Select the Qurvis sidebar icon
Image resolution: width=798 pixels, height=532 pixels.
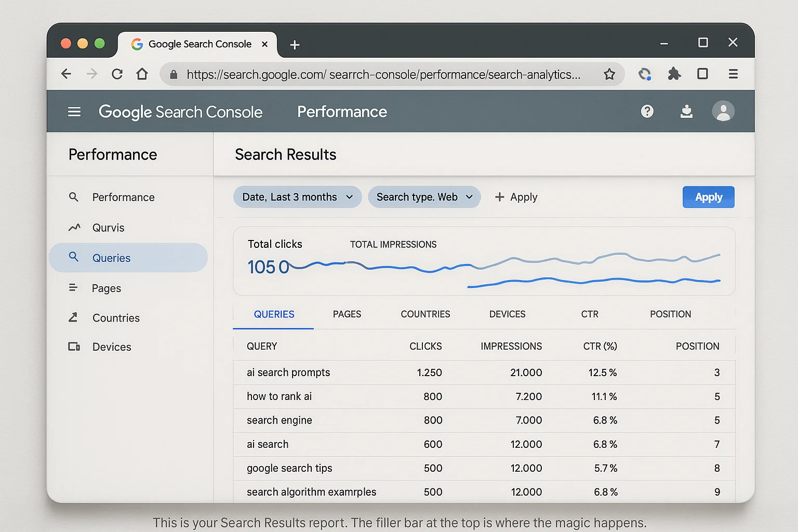click(x=75, y=227)
